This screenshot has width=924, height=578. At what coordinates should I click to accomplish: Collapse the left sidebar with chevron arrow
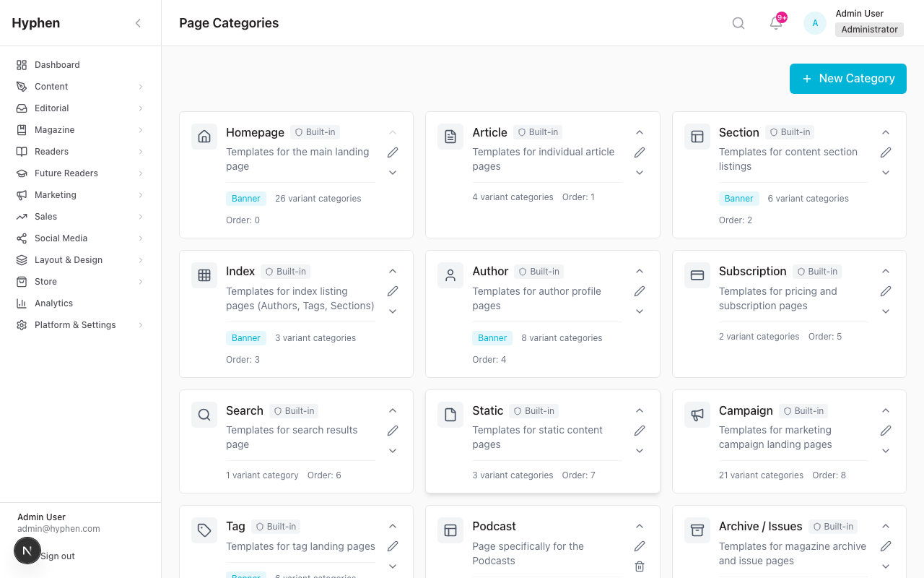click(138, 22)
